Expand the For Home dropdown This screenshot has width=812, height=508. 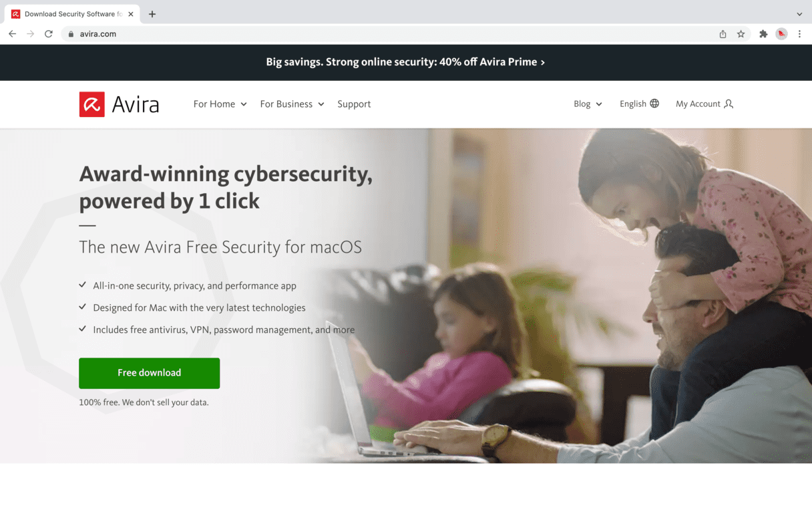click(x=220, y=104)
